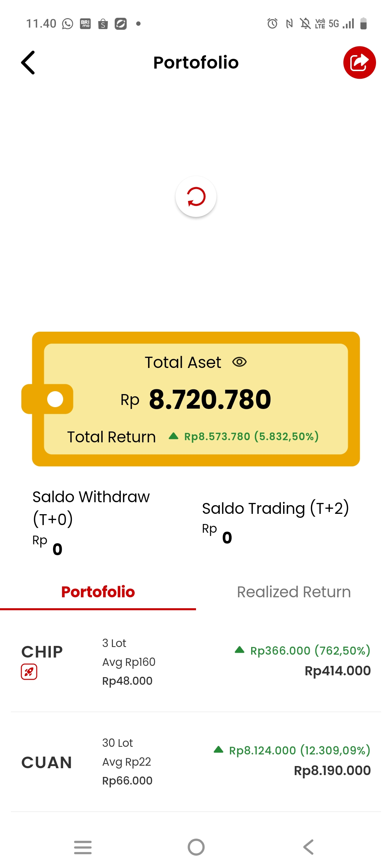
Task: Tap the red refresh spinner icon
Action: tap(196, 197)
